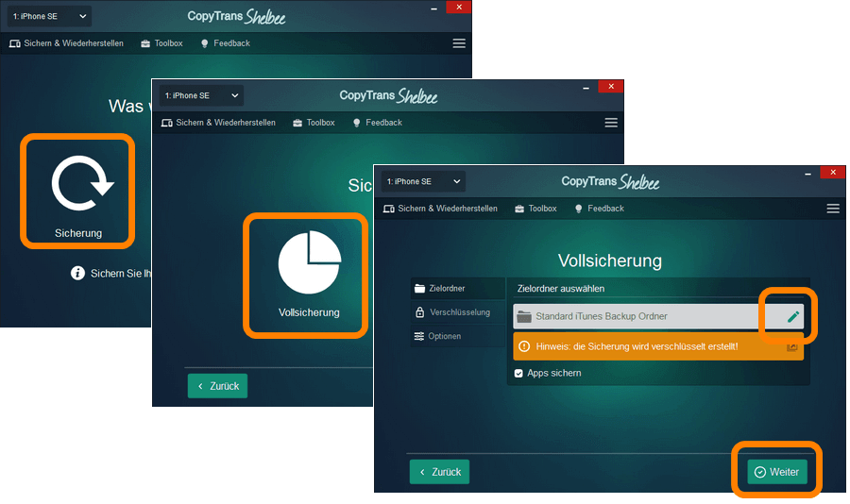
Task: Open hamburger menu in front window
Action: click(833, 209)
